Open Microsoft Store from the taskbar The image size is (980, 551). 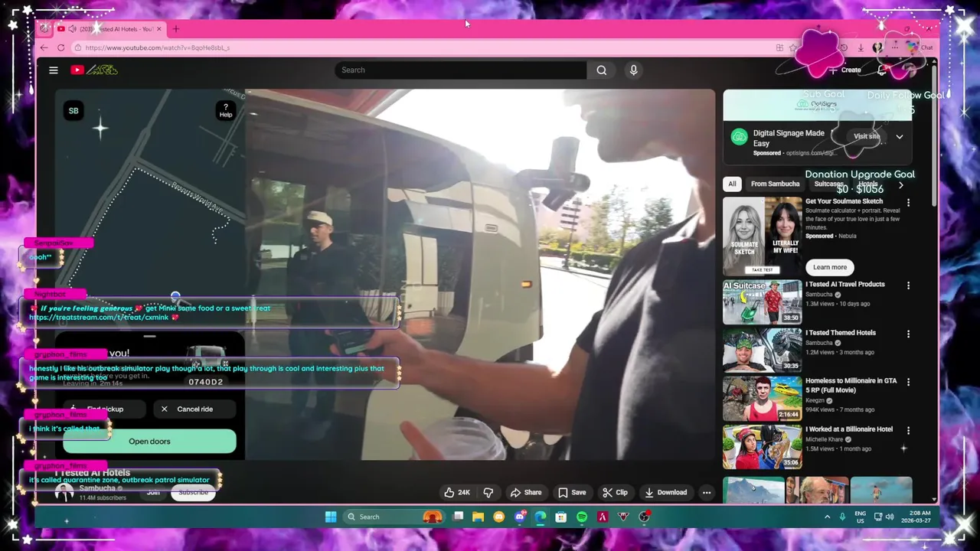[561, 517]
